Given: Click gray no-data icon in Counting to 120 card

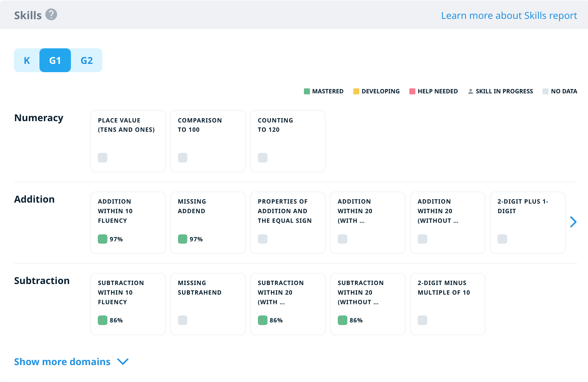Looking at the screenshot, I should (x=263, y=158).
